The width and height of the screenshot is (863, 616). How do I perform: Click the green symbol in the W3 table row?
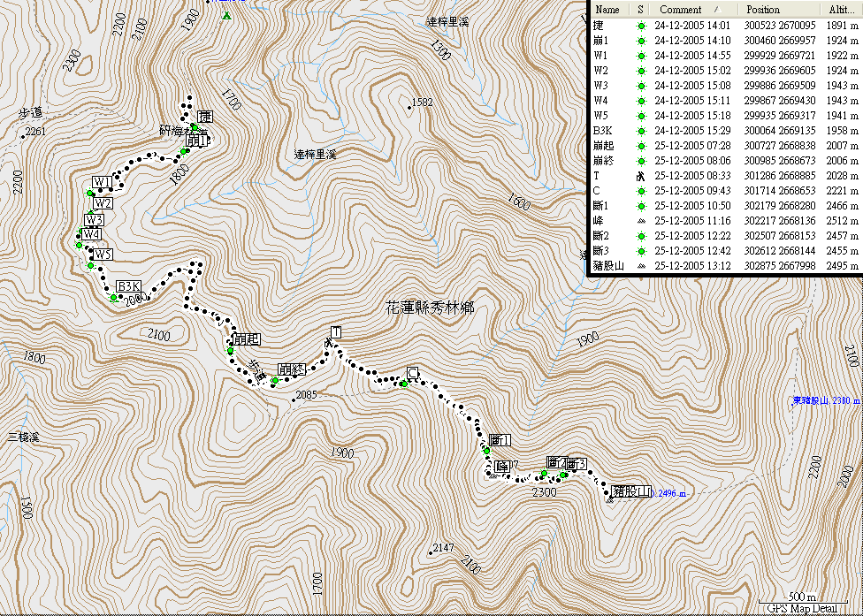[x=641, y=85]
